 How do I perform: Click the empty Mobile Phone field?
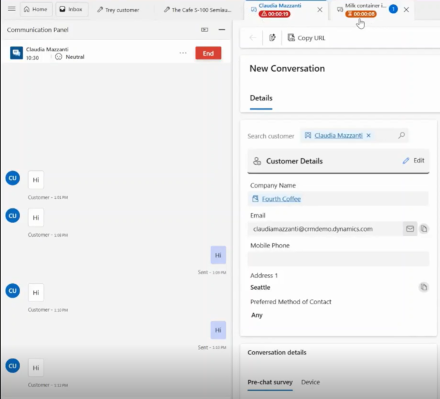tap(338, 259)
